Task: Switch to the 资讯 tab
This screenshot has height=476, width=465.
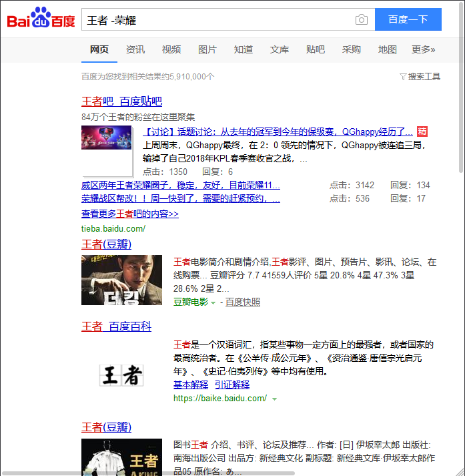Action: click(135, 49)
